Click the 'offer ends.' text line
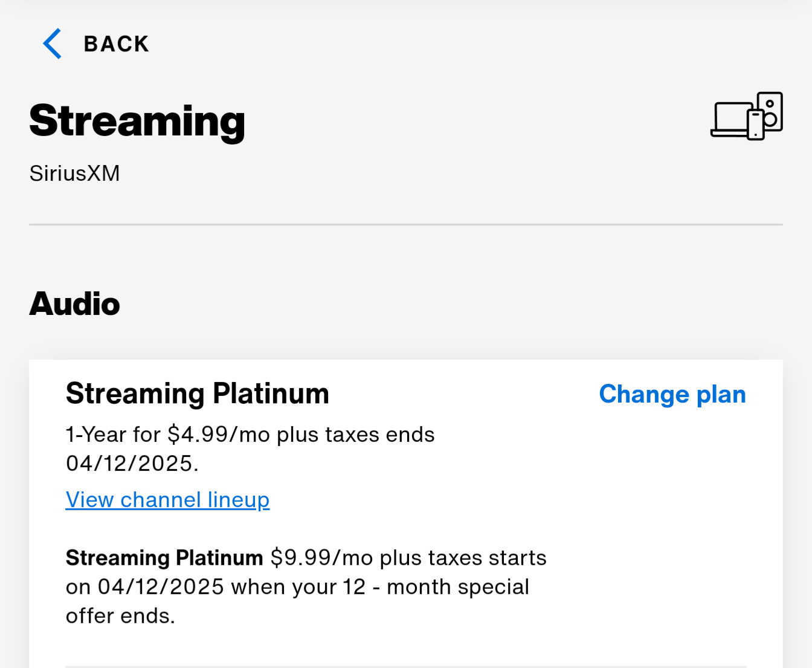Screen dimensions: 812x668 [x=120, y=615]
